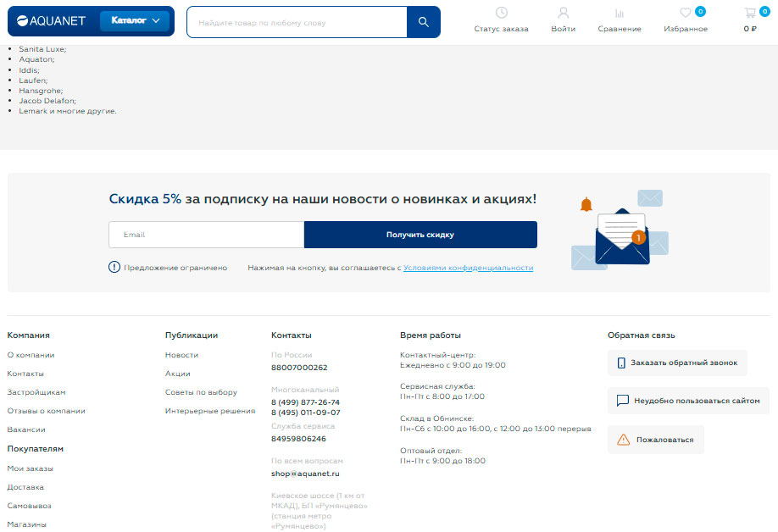Open the Застройщикам link
The width and height of the screenshot is (778, 532).
click(x=36, y=392)
